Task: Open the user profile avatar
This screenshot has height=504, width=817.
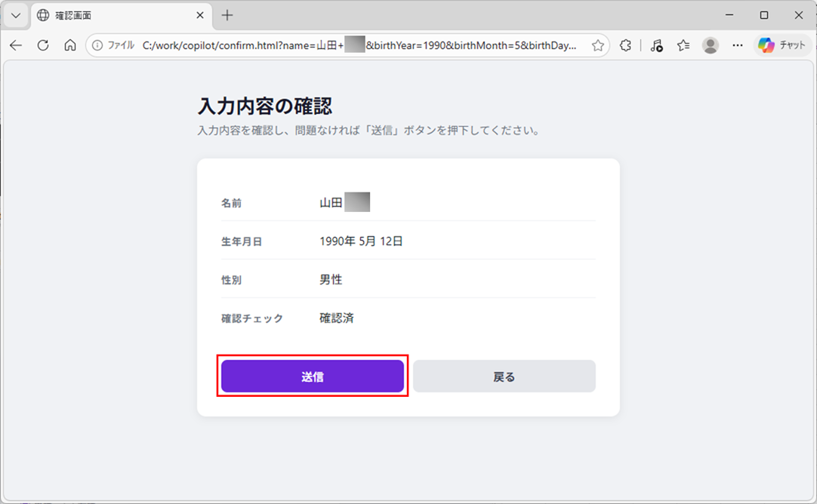Action: tap(710, 45)
